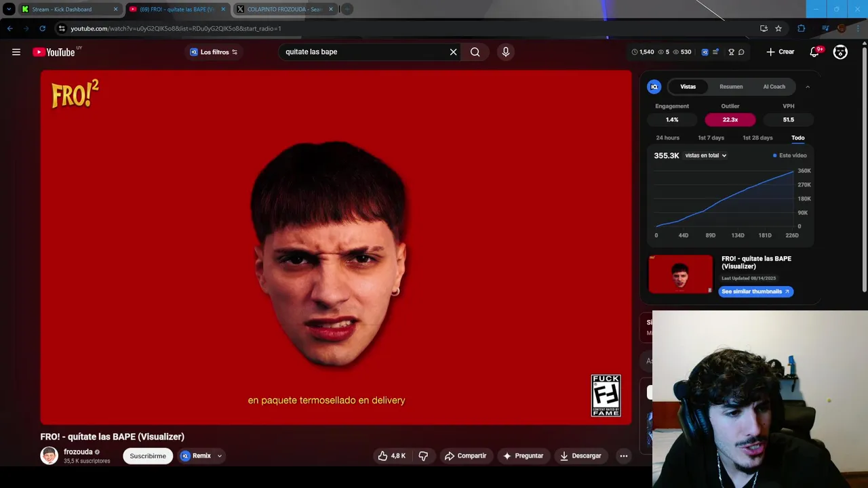
Task: Click the vidIQ logo in the extension bar
Action: click(x=705, y=52)
